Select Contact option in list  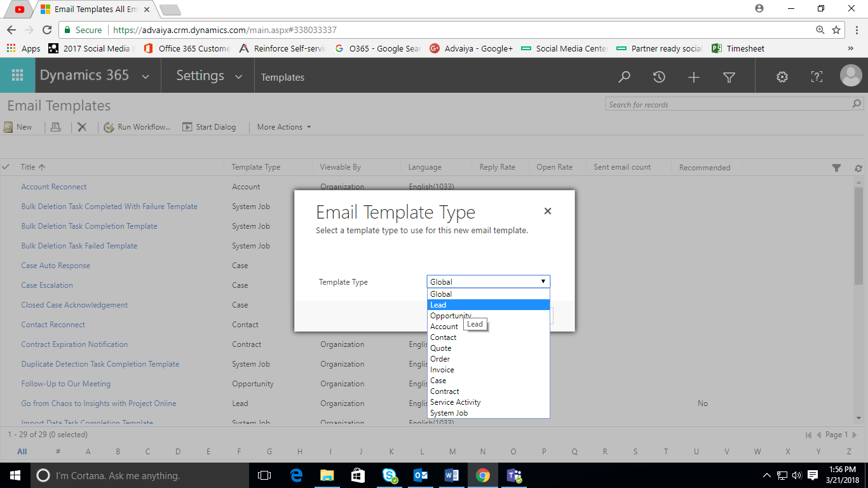[x=488, y=337]
